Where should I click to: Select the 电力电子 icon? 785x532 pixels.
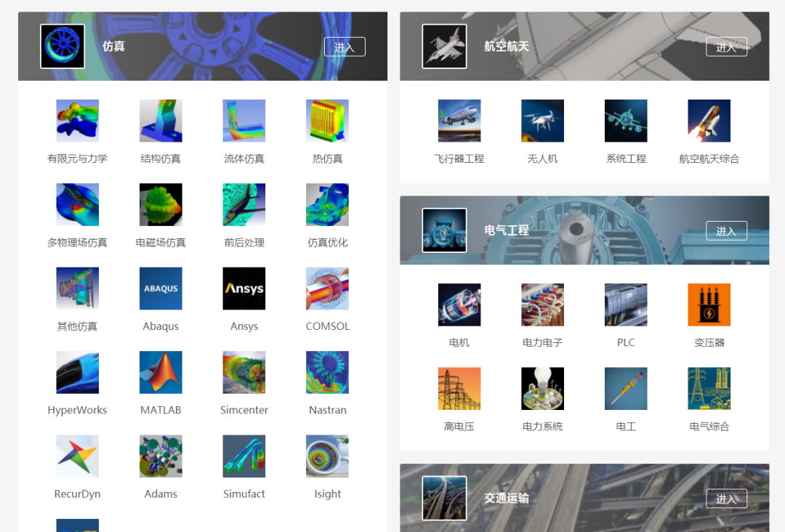click(542, 305)
